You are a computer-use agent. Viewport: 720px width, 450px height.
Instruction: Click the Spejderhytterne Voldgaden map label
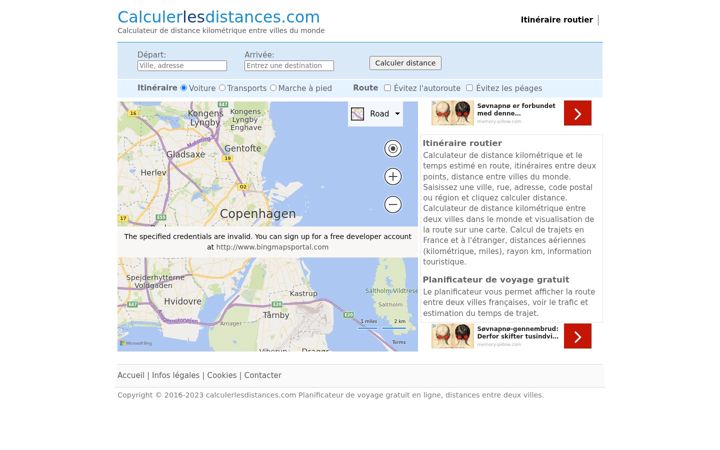point(155,281)
